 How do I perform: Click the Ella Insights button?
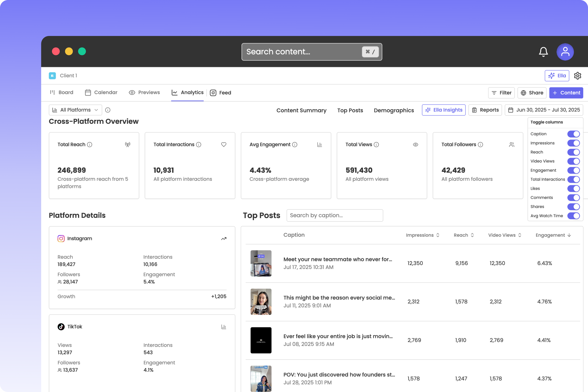pyautogui.click(x=444, y=110)
